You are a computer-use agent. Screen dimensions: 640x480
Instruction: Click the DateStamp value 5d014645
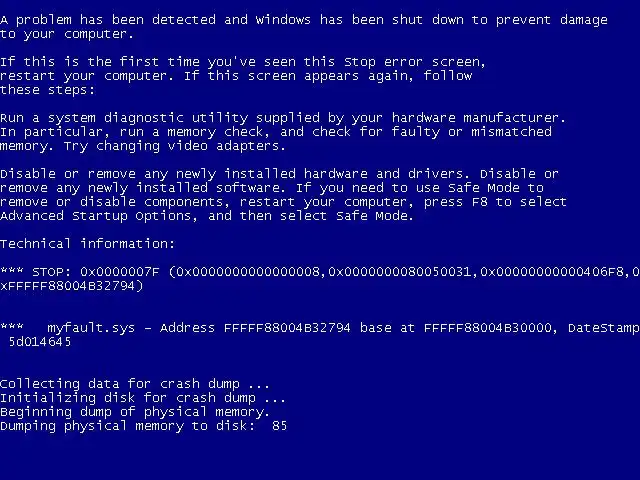[x=40, y=342]
